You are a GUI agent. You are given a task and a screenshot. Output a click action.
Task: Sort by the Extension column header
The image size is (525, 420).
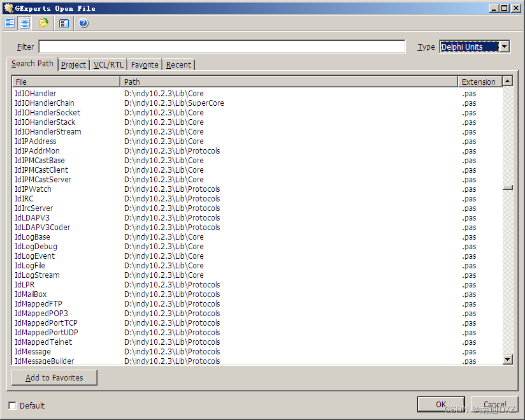[x=480, y=82]
